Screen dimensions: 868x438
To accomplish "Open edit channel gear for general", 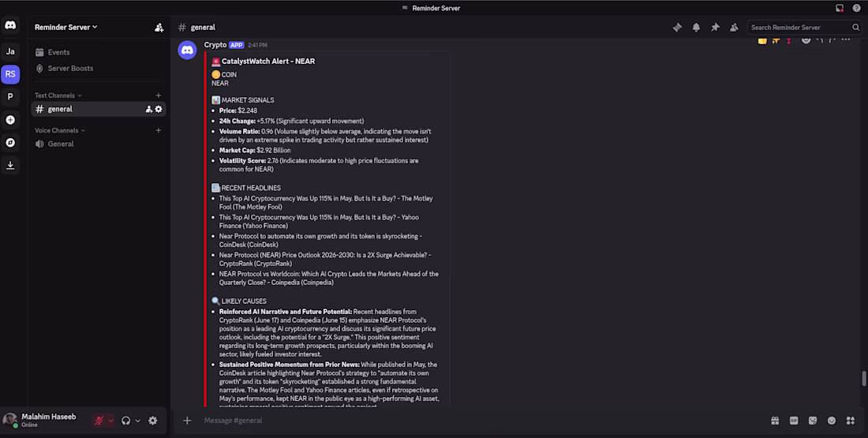I will [159, 109].
